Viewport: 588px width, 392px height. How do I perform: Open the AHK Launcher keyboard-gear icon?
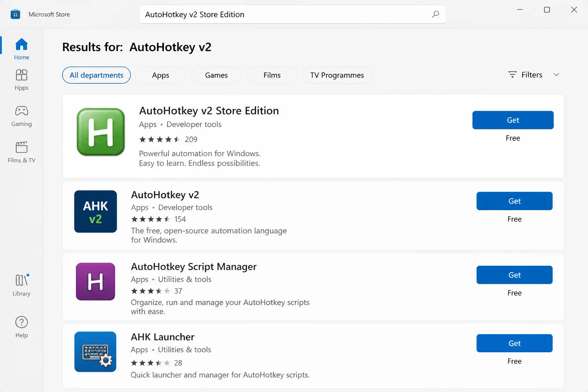pos(95,352)
